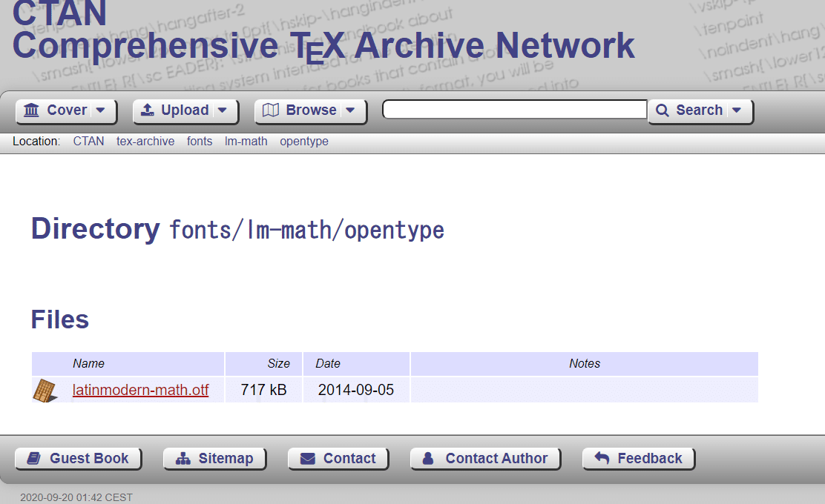Focus the search text field

pos(515,109)
